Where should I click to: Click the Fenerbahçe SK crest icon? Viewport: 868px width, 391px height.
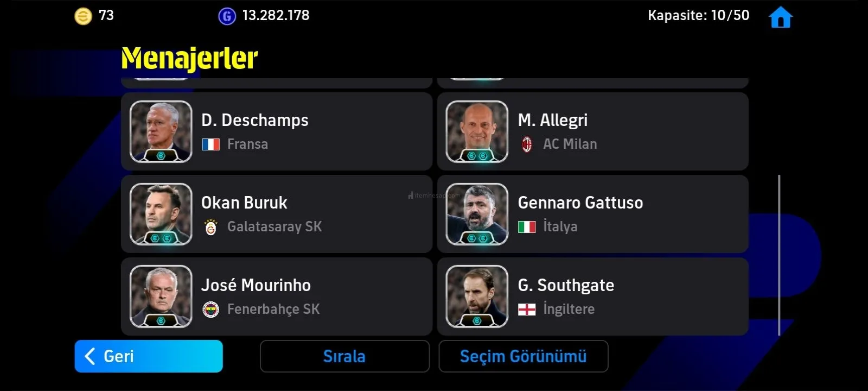[210, 310]
